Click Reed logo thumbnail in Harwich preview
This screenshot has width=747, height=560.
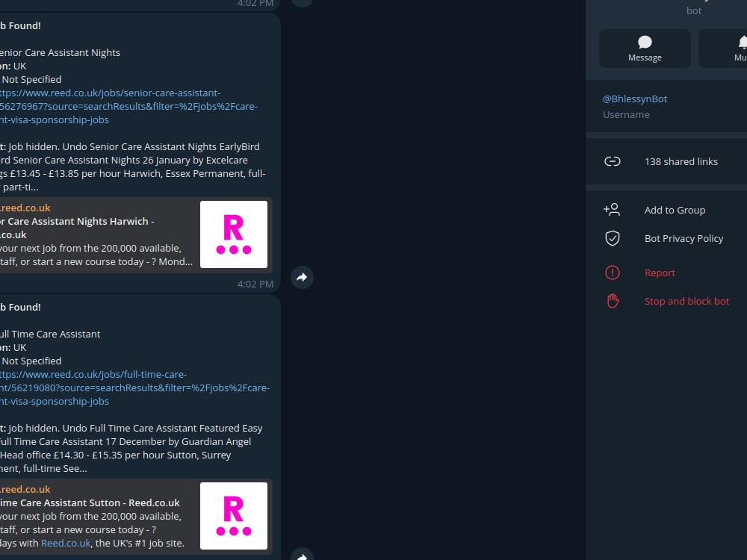[x=233, y=234]
